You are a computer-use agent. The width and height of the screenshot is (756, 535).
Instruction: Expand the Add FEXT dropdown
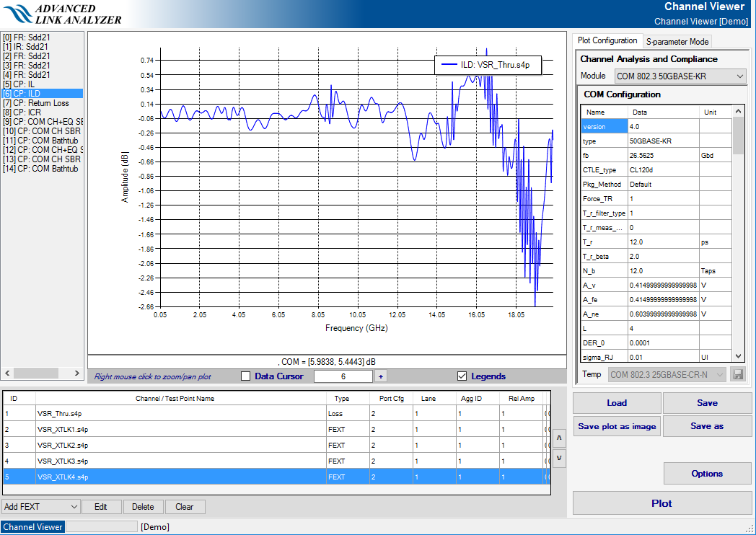click(x=41, y=507)
